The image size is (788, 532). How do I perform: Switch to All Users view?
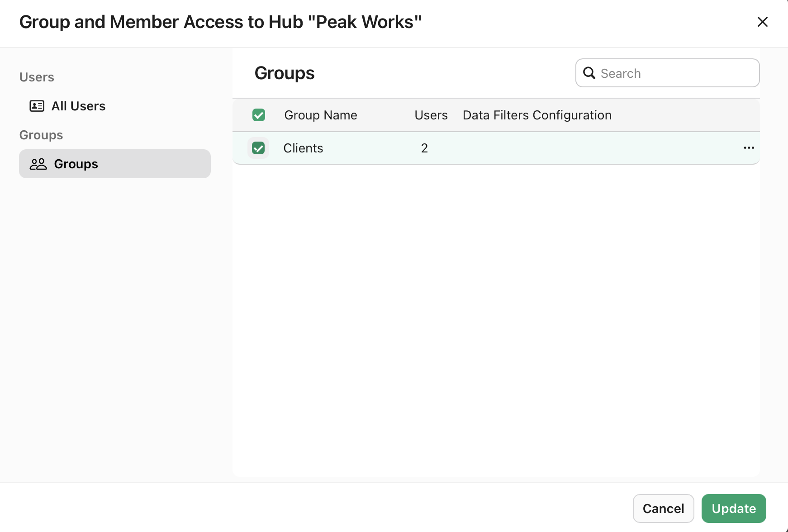point(78,106)
